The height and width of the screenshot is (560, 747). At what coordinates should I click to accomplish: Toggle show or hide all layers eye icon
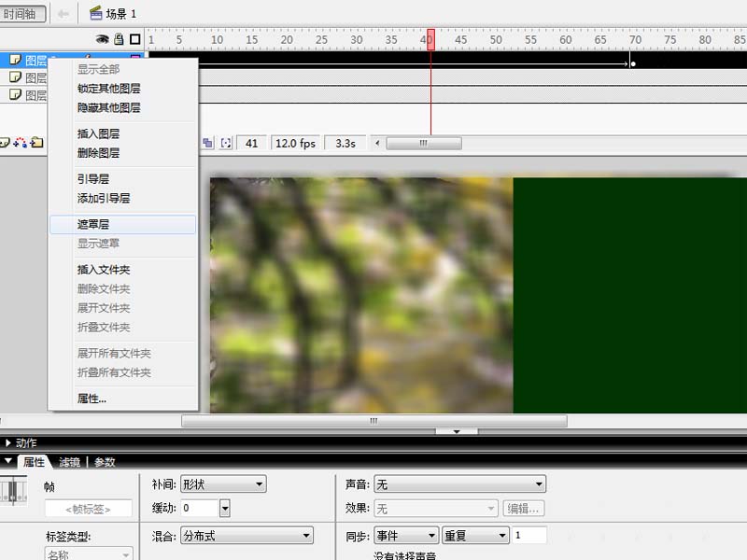click(102, 39)
